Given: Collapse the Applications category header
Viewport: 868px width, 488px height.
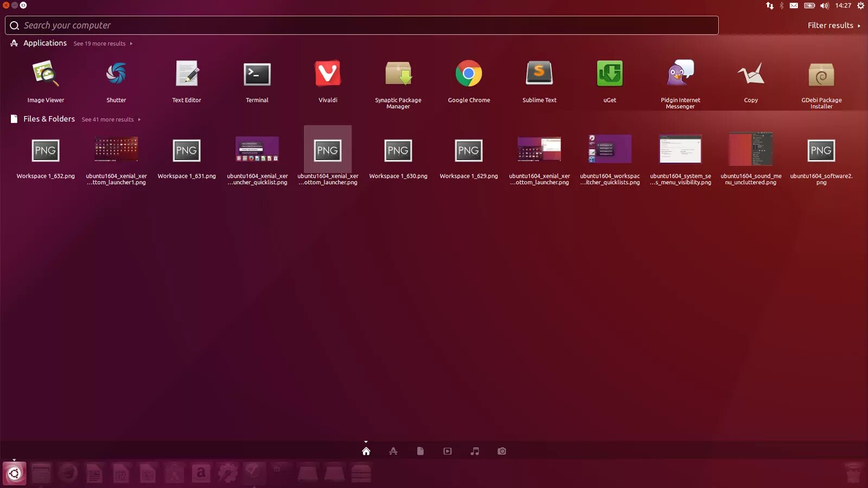Looking at the screenshot, I should 45,43.
